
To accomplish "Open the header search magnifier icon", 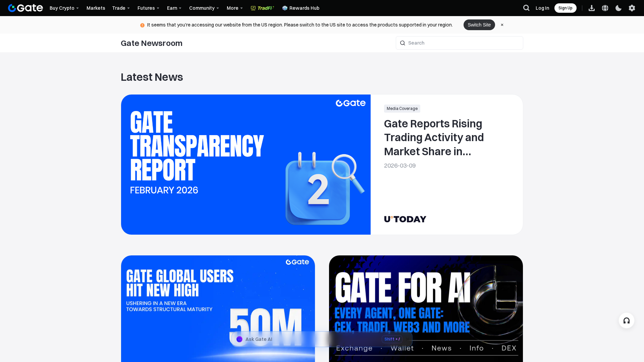I will (x=526, y=8).
